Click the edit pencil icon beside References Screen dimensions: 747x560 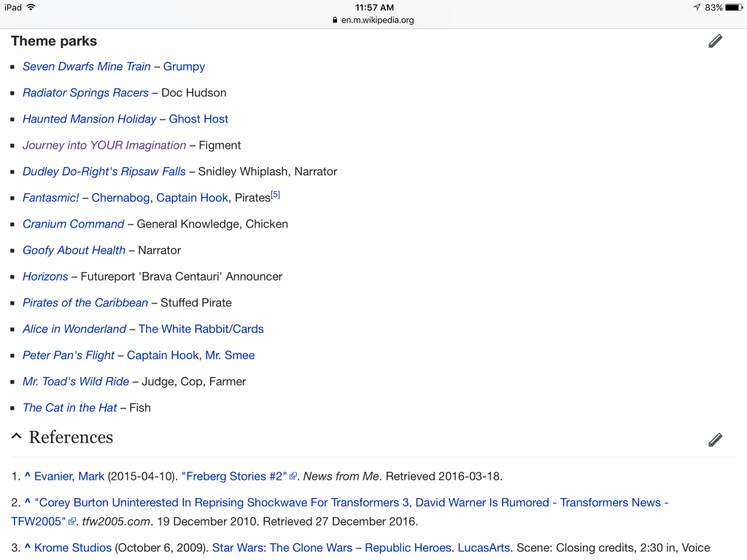click(x=715, y=440)
